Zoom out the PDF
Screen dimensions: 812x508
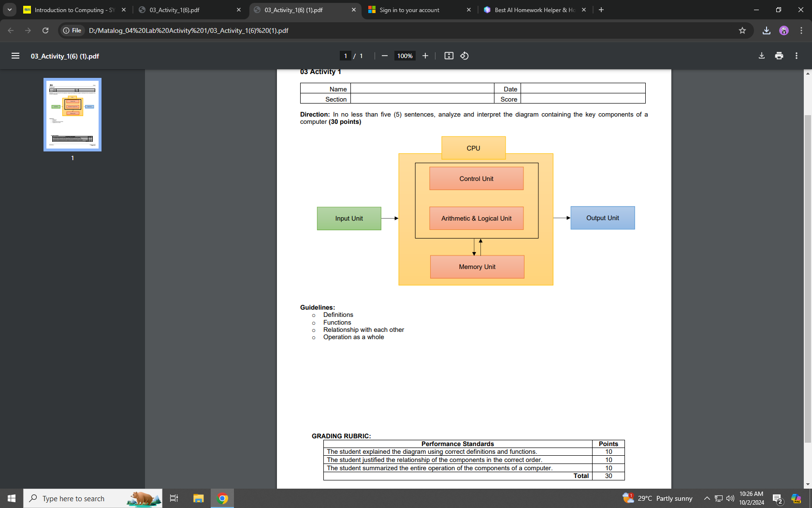pos(385,56)
